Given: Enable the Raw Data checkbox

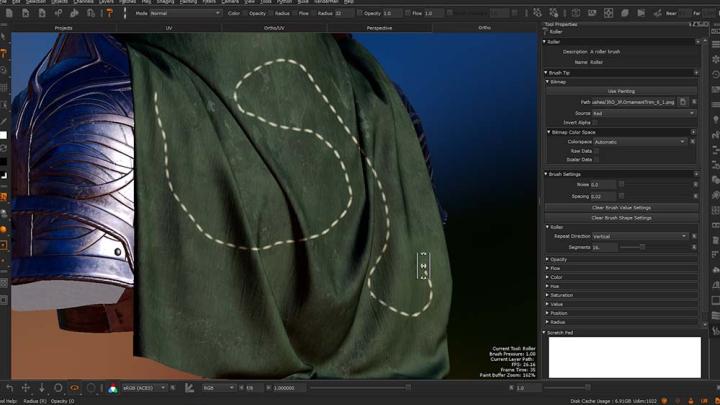Looking at the screenshot, I should click(x=597, y=151).
